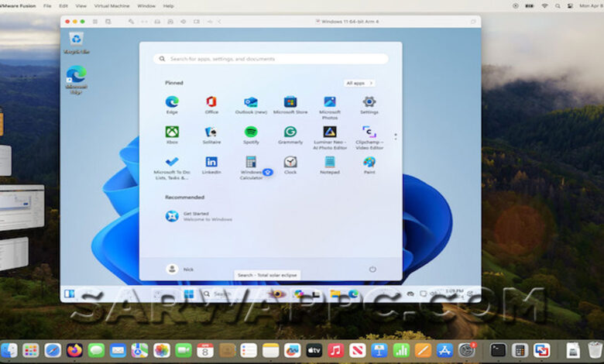Open Microsoft Photos from pinned apps
Screen dimensions: 604x364
coord(330,108)
